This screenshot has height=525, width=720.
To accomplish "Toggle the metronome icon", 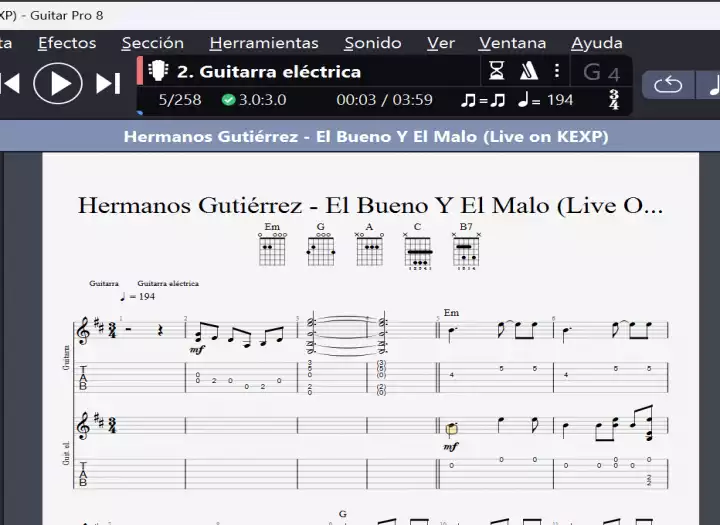I will (x=528, y=71).
